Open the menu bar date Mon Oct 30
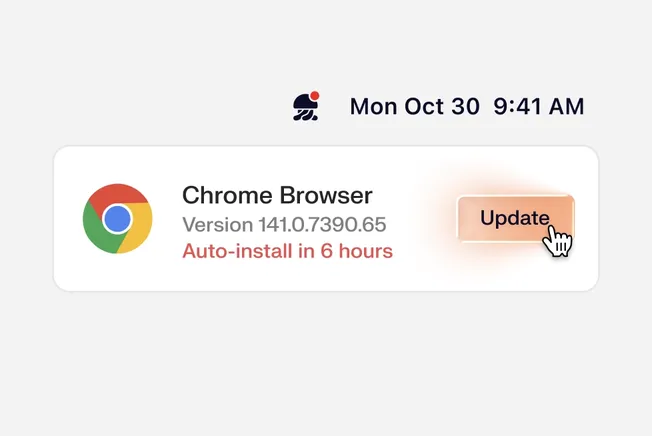This screenshot has height=436, width=652. click(x=414, y=106)
